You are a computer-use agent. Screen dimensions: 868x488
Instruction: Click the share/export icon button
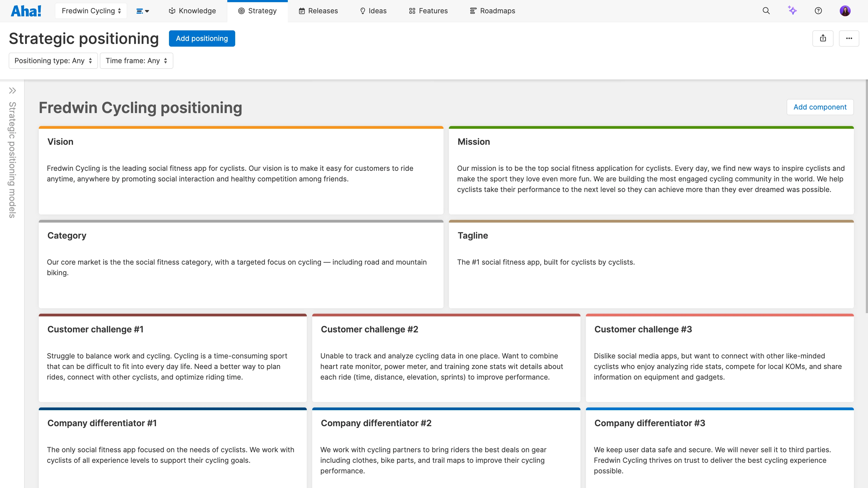point(823,38)
